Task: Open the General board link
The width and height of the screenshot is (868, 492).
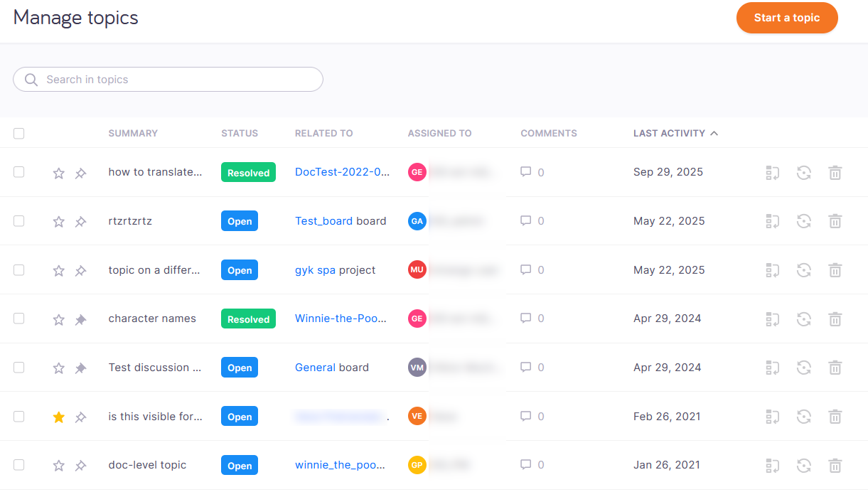Action: click(315, 368)
